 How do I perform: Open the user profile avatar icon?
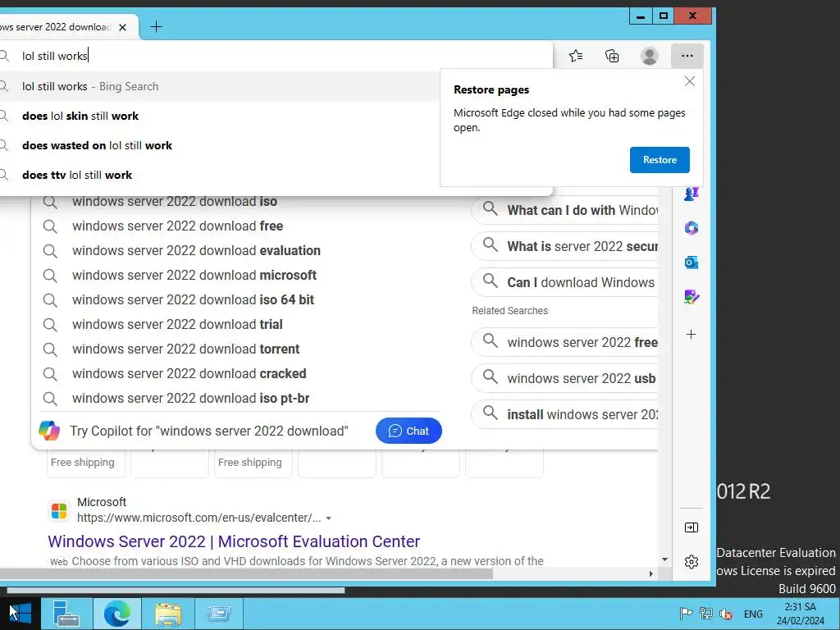[x=650, y=56]
